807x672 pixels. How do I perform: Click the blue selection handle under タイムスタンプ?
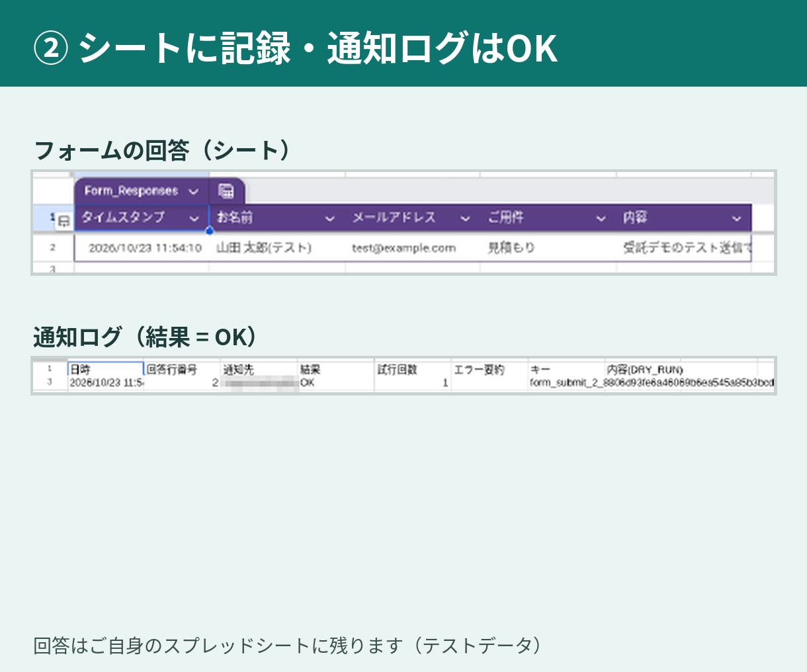[209, 231]
